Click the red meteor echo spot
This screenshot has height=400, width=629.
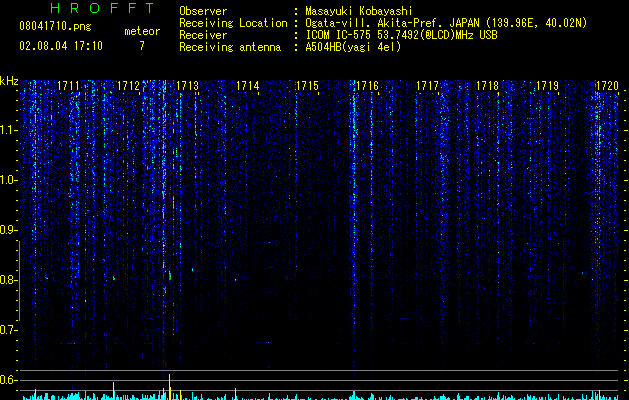click(x=170, y=276)
